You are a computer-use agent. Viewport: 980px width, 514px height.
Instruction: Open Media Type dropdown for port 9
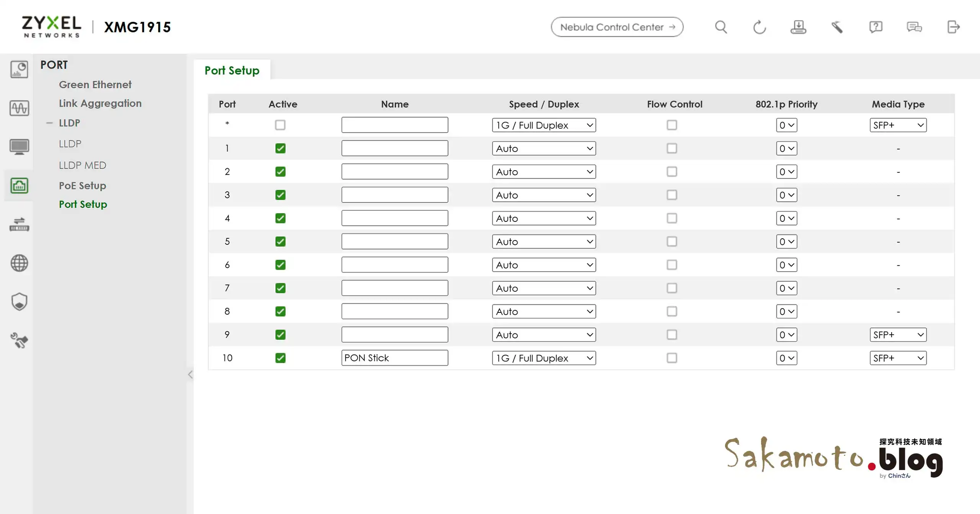(x=898, y=335)
